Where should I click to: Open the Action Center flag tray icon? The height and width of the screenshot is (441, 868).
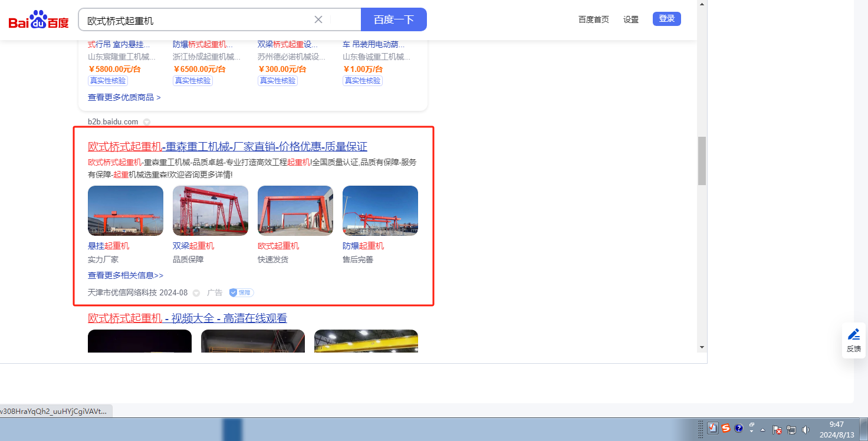point(778,430)
